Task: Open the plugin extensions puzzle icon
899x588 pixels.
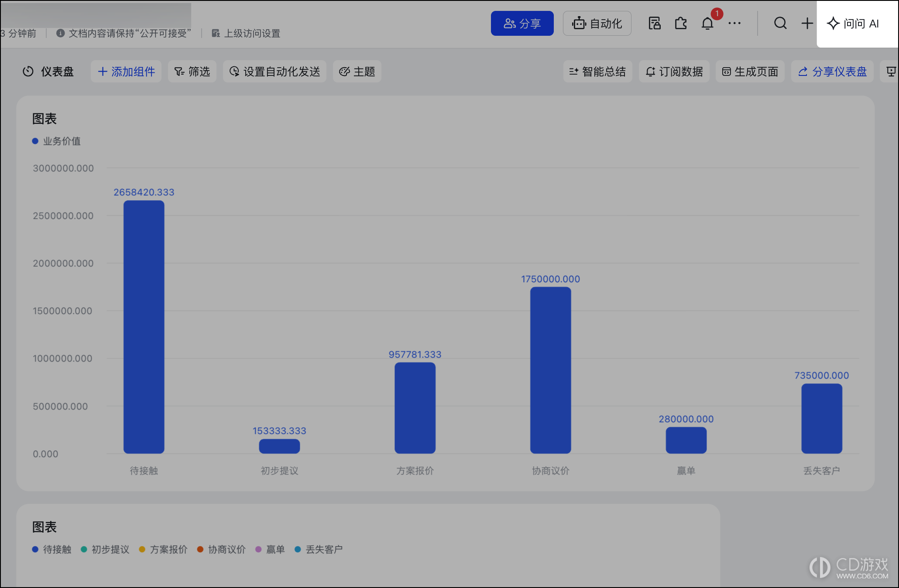Action: pyautogui.click(x=681, y=23)
